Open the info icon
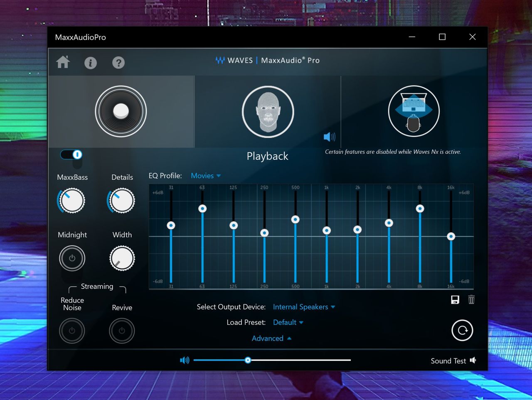 click(x=91, y=63)
